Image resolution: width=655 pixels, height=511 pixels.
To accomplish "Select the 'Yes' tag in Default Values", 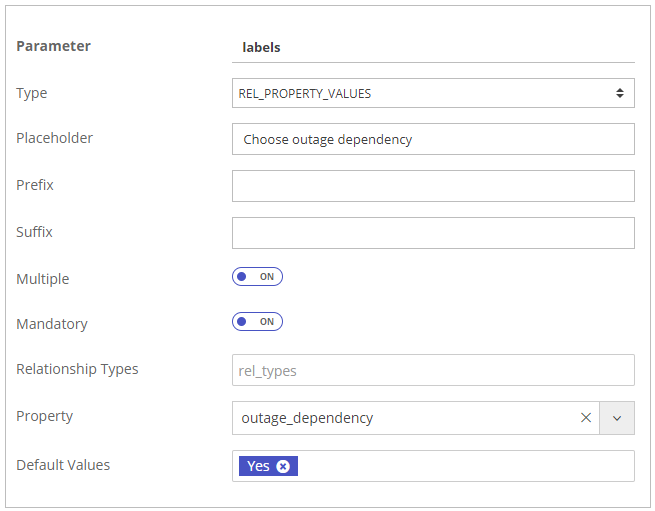I will point(258,466).
